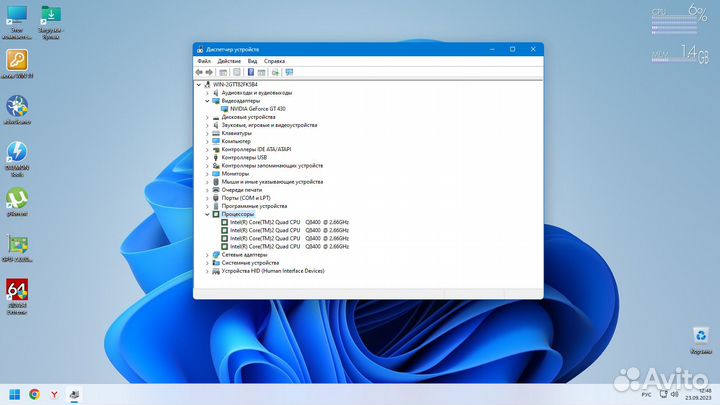Click the network tray icon
This screenshot has width=720, height=405.
pos(664,394)
